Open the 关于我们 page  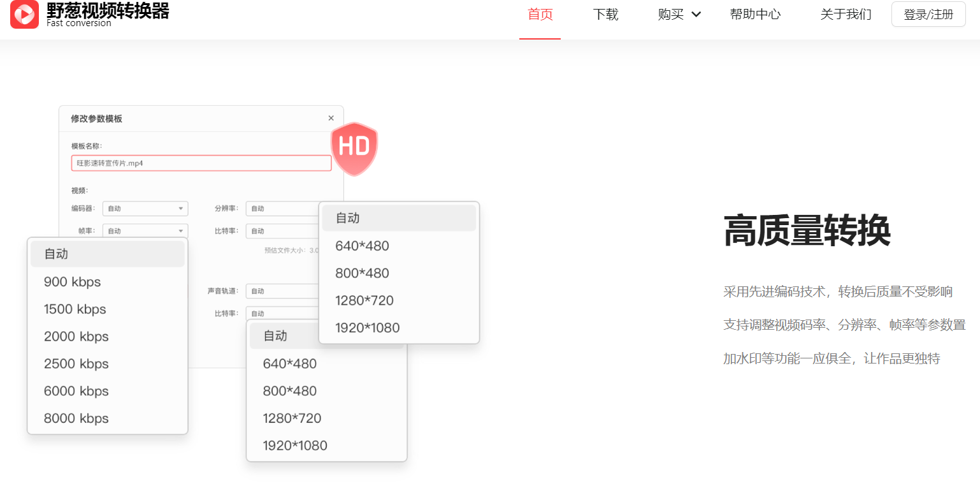(x=846, y=14)
